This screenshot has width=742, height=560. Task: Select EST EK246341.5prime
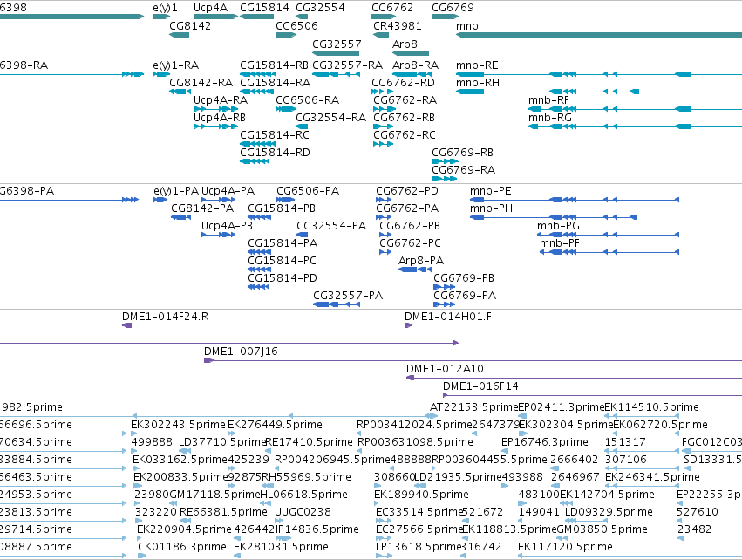point(652,477)
